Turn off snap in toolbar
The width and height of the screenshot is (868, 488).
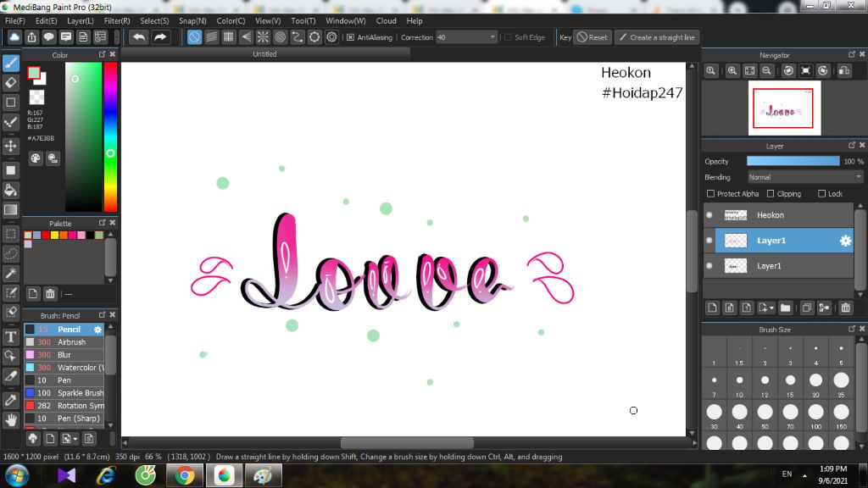tap(194, 37)
